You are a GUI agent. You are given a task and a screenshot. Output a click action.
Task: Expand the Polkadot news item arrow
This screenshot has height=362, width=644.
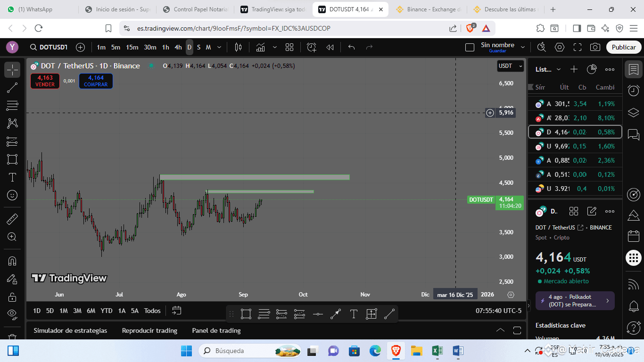[x=607, y=301]
